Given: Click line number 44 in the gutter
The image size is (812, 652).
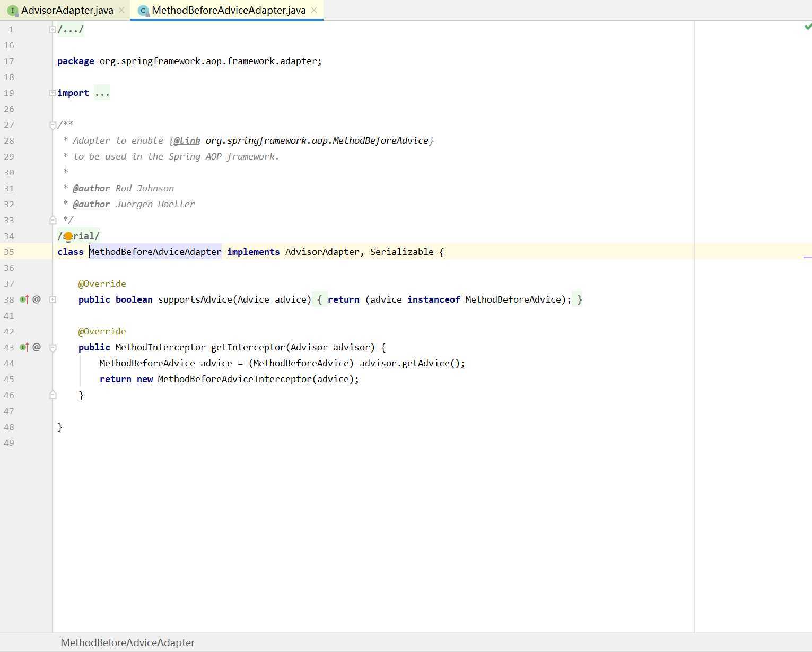Looking at the screenshot, I should coord(9,363).
